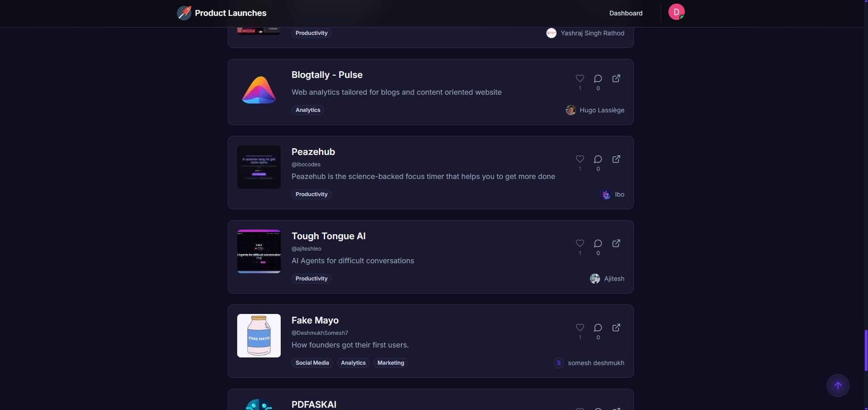
Task: Like the Tough Tongue AI product
Action: point(580,243)
